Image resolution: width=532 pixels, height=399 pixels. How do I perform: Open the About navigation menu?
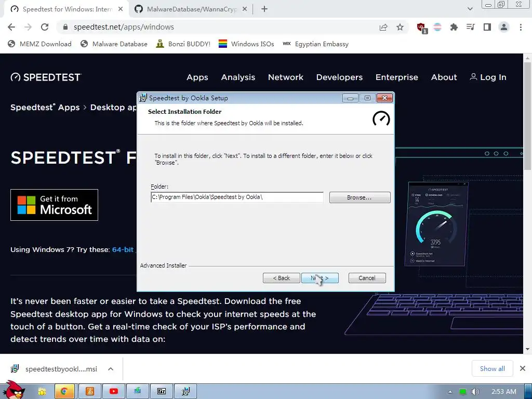[444, 77]
